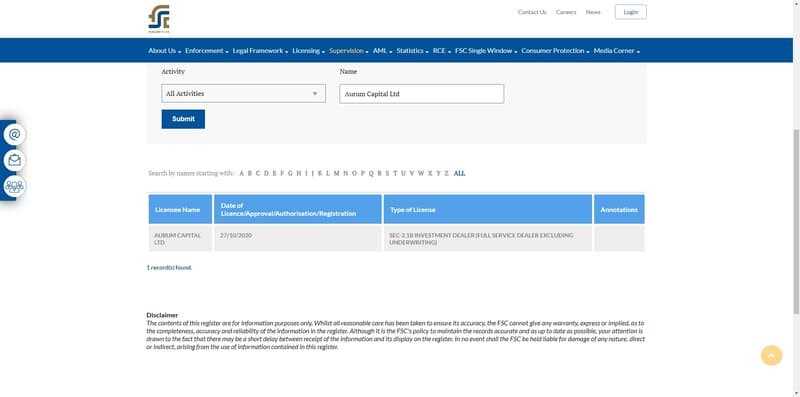The width and height of the screenshot is (800, 397).
Task: Expand the Enforcement menu
Action: tap(207, 51)
